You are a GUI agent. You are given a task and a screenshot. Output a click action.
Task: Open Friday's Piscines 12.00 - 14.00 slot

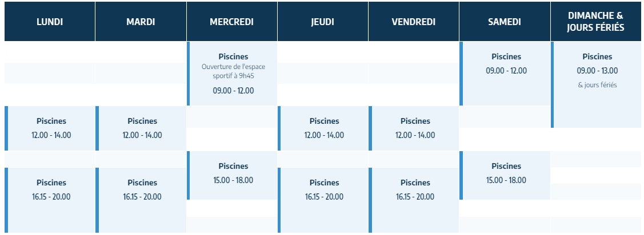click(x=414, y=128)
